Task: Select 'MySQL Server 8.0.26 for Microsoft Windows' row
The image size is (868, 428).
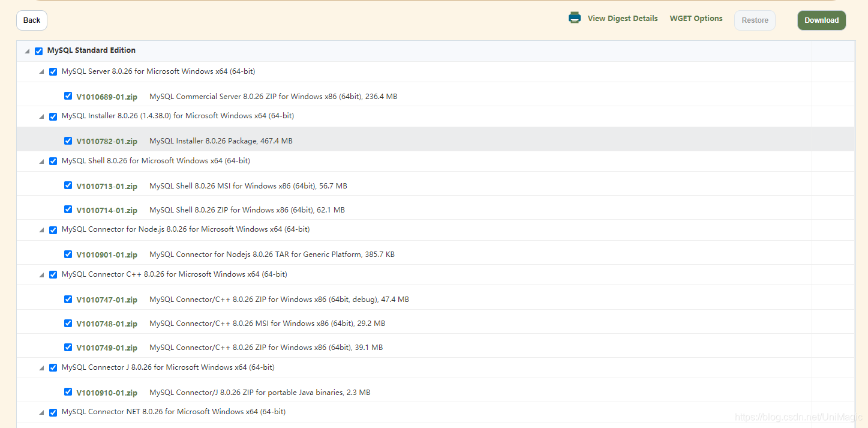Action: click(158, 71)
